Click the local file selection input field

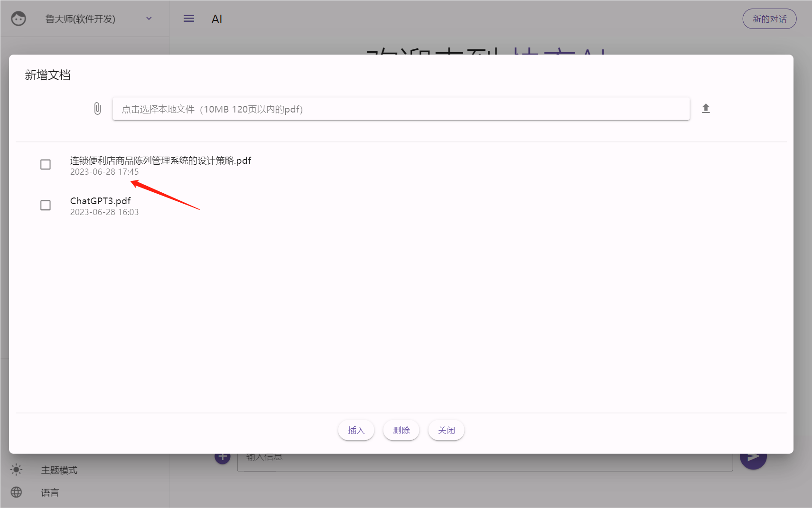click(x=401, y=109)
